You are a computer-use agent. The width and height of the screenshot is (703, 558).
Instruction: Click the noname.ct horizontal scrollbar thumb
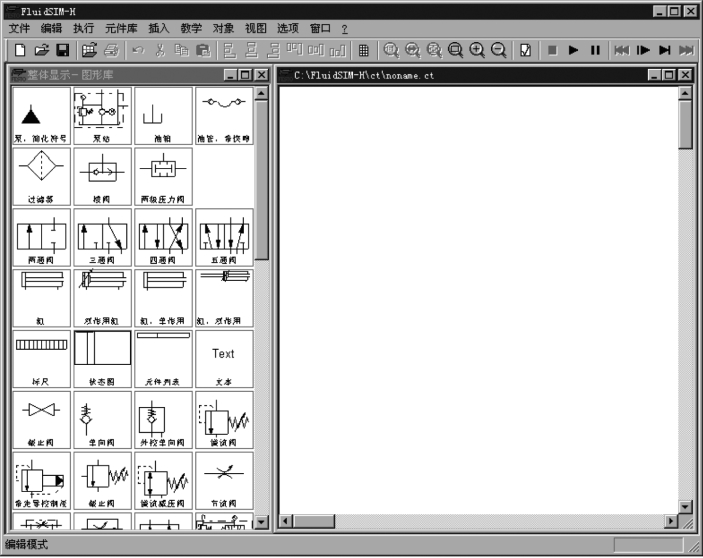point(314,521)
